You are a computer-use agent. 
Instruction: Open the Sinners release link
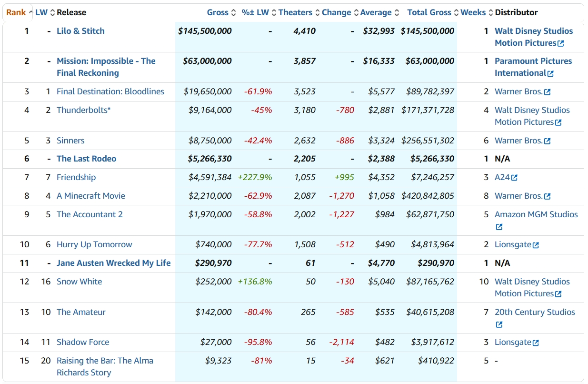[70, 141]
